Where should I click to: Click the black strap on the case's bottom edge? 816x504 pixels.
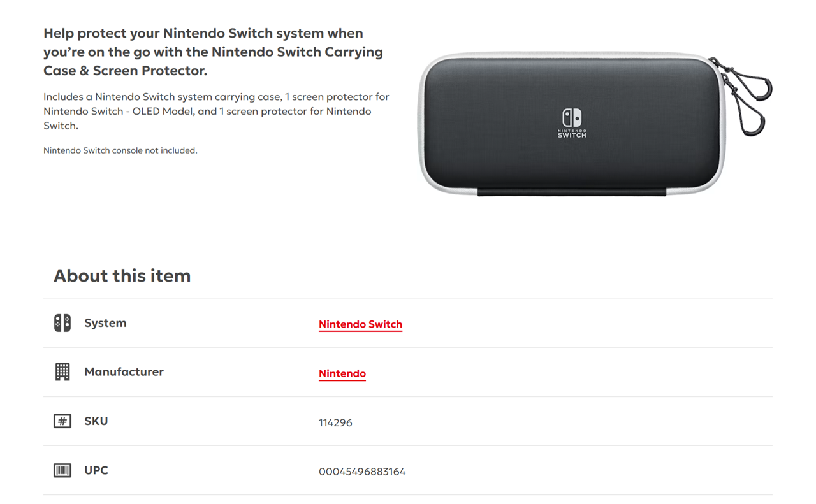(572, 192)
